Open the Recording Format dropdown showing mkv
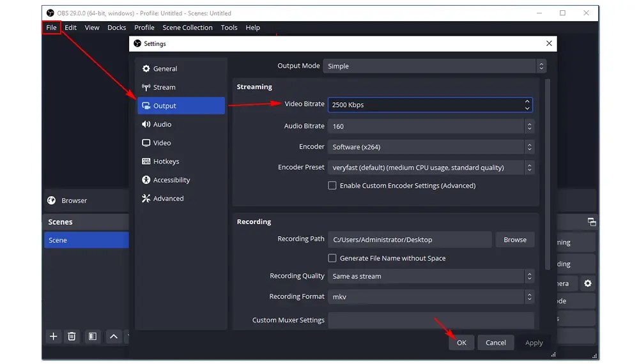 pyautogui.click(x=431, y=297)
